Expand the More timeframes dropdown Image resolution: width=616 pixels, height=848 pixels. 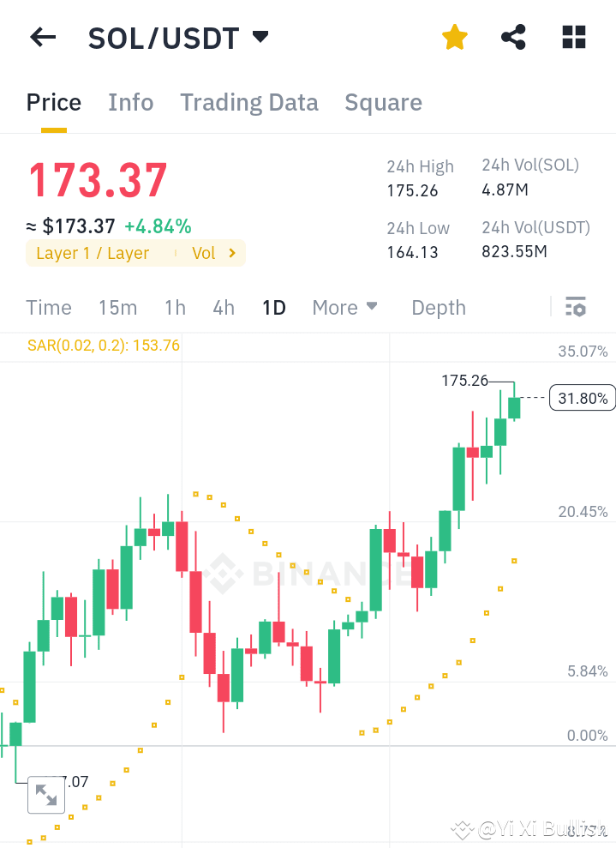pyautogui.click(x=344, y=307)
